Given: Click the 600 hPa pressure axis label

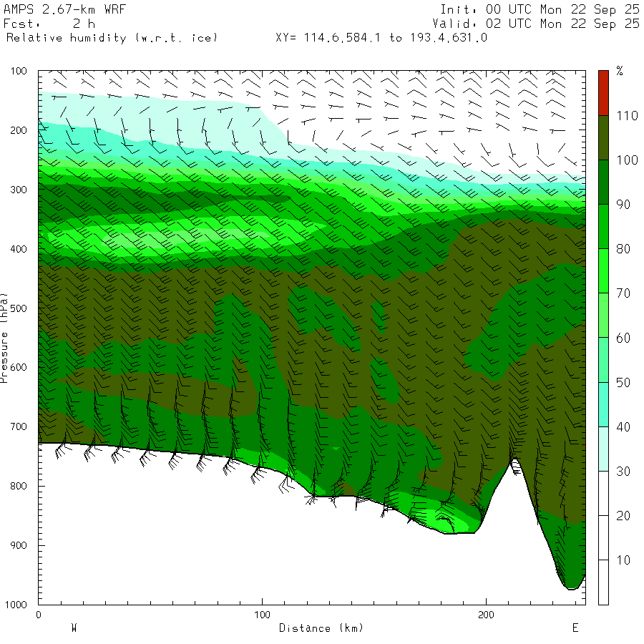Looking at the screenshot, I should click(x=19, y=367).
